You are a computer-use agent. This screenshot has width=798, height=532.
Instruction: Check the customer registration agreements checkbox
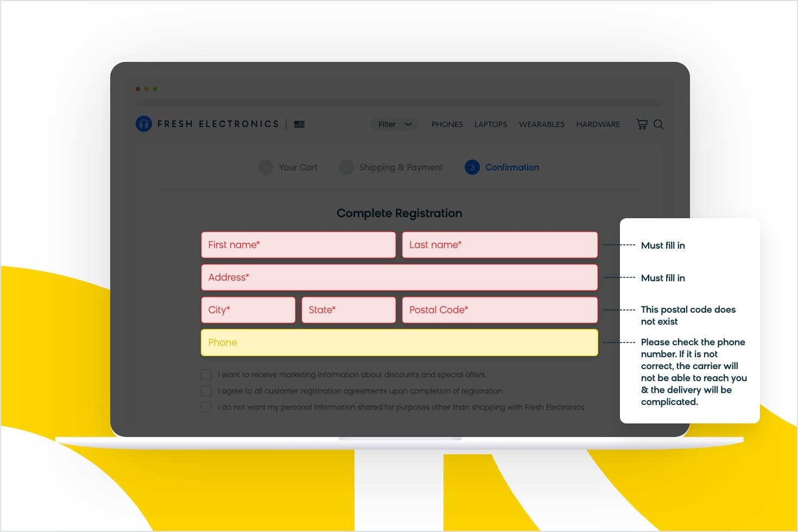coord(206,391)
